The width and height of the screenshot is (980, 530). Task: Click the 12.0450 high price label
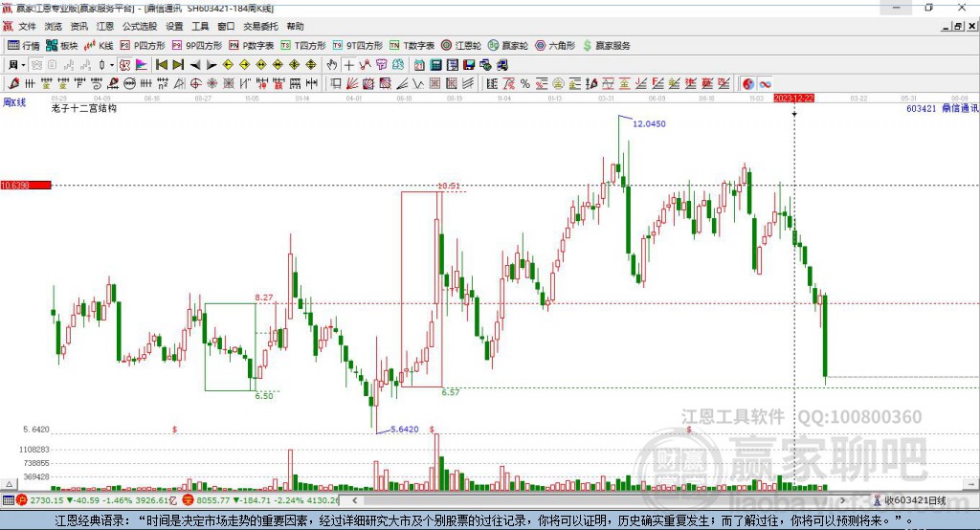tap(649, 123)
